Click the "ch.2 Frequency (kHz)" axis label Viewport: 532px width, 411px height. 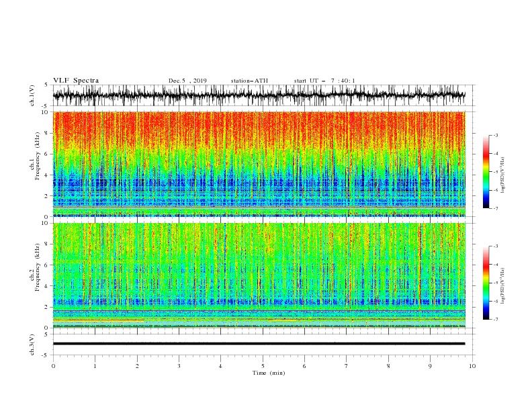tap(35, 267)
